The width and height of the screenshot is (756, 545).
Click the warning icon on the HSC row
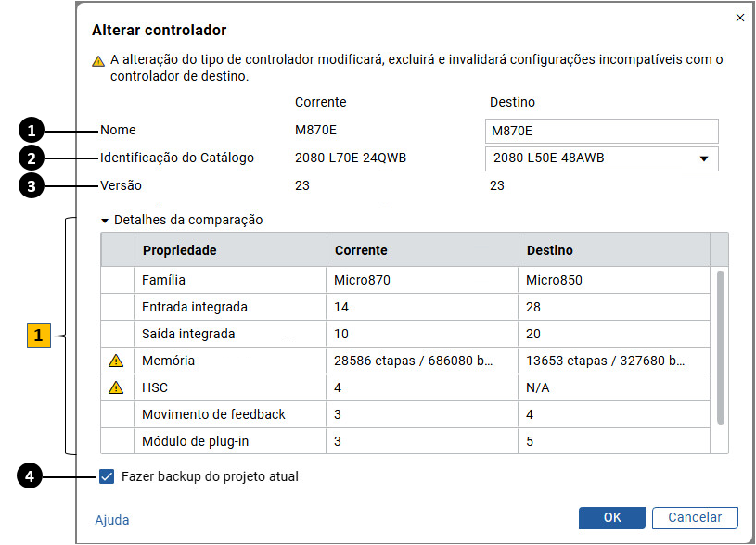116,387
